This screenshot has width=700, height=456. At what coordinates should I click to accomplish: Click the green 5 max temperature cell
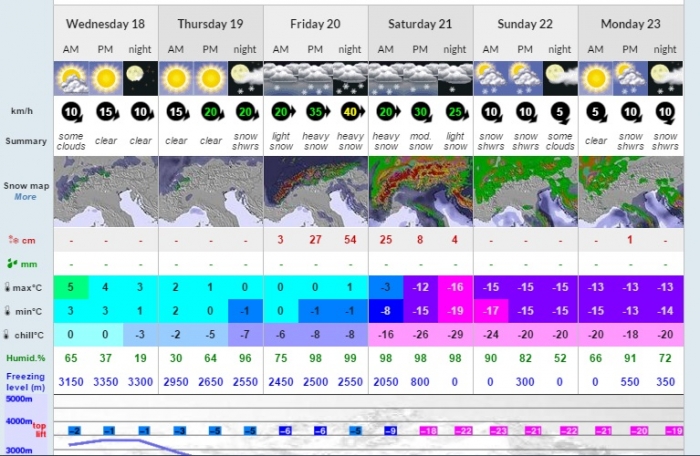pos(70,289)
